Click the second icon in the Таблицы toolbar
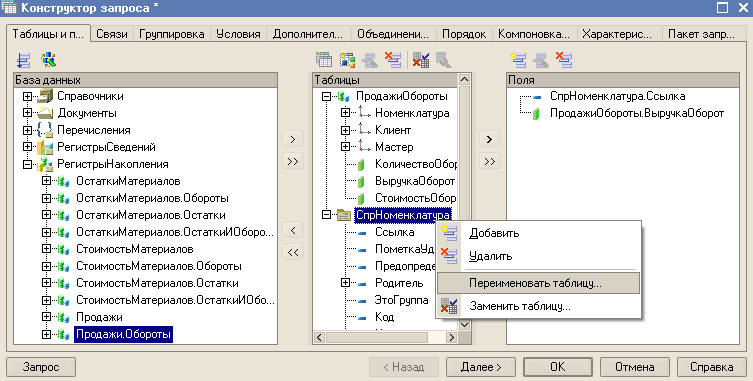The width and height of the screenshot is (753, 381). [x=347, y=60]
